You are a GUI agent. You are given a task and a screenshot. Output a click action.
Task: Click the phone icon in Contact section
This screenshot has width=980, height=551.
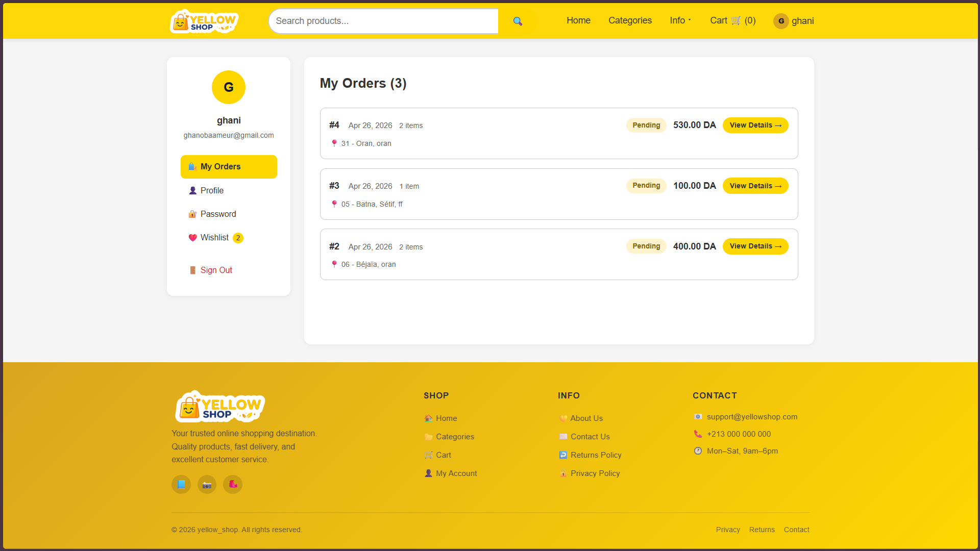pyautogui.click(x=698, y=434)
